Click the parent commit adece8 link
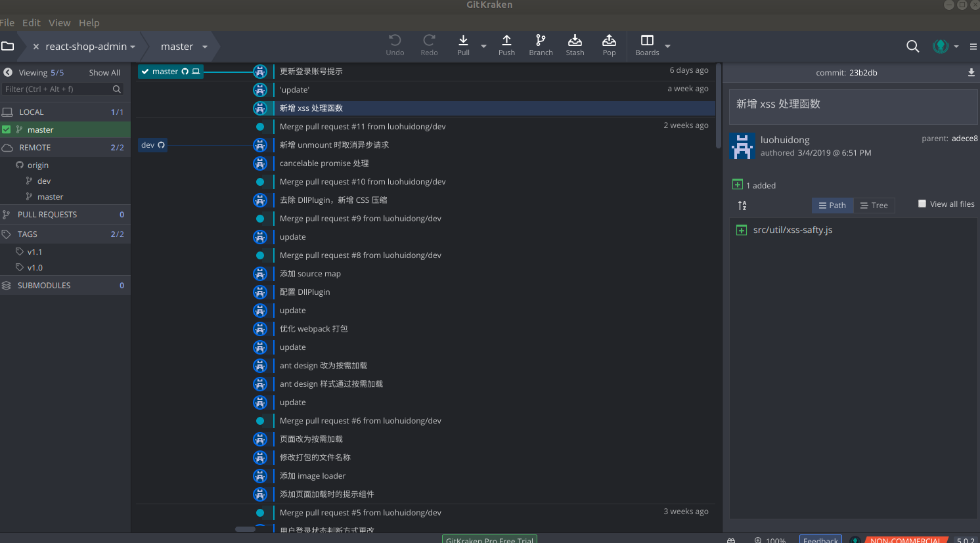The width and height of the screenshot is (980, 543). 965,139
